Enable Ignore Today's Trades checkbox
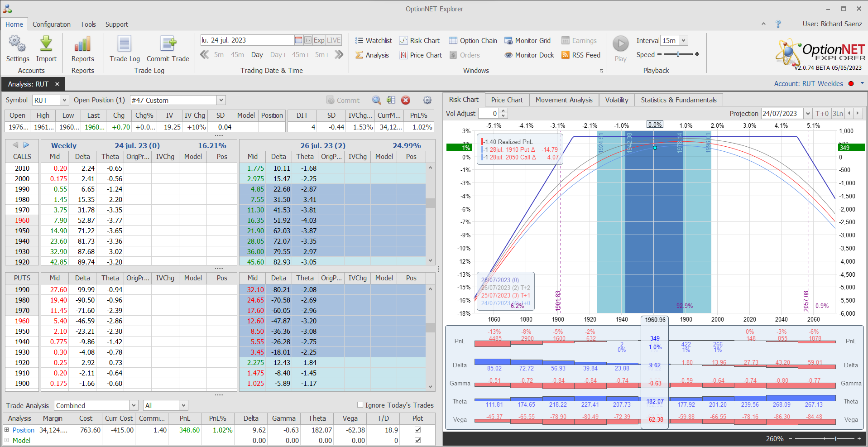Screen dimensions: 868x447 coord(360,405)
